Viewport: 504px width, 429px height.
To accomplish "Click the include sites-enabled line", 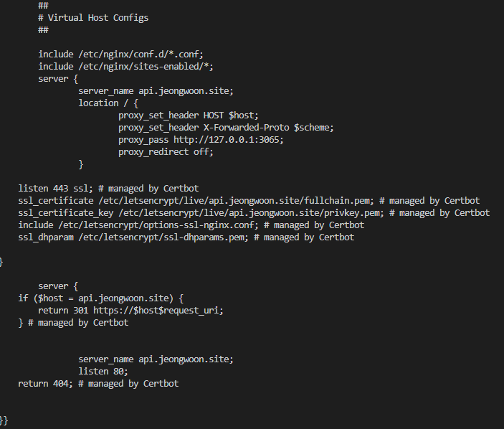I will tap(125, 67).
